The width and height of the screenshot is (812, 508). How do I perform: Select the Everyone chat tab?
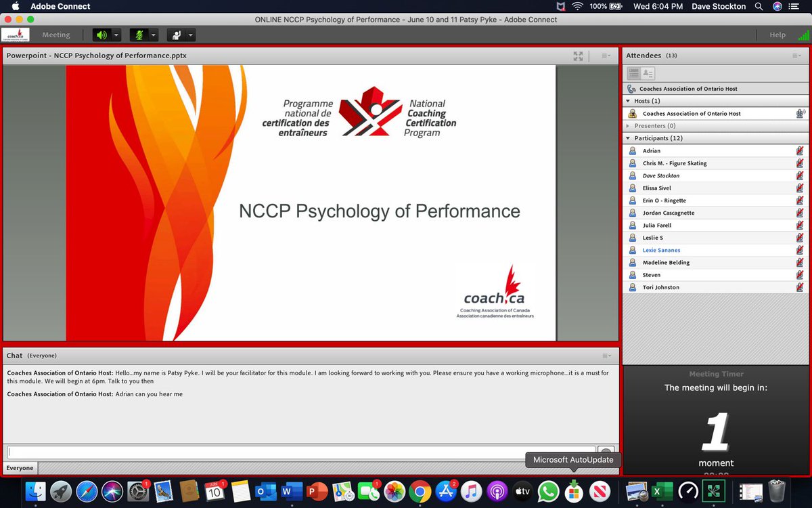point(20,467)
